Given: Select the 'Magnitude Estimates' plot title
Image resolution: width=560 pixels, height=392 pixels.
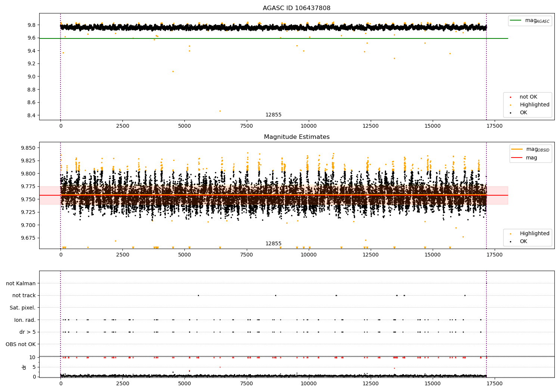Looking at the screenshot, I should pos(296,137).
